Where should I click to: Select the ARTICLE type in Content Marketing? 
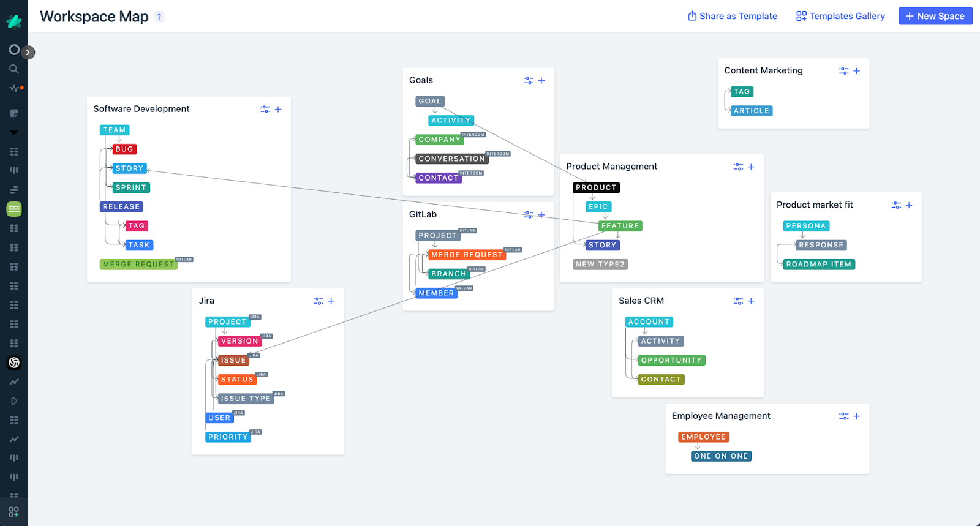pyautogui.click(x=752, y=111)
